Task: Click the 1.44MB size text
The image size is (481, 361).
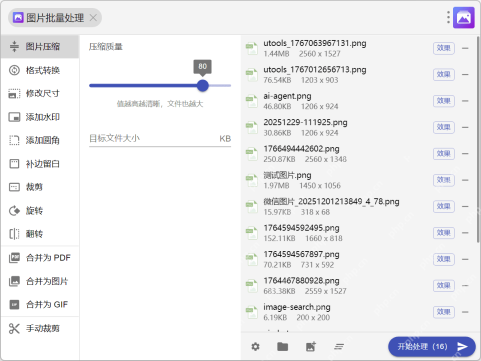Action: pyautogui.click(x=276, y=54)
